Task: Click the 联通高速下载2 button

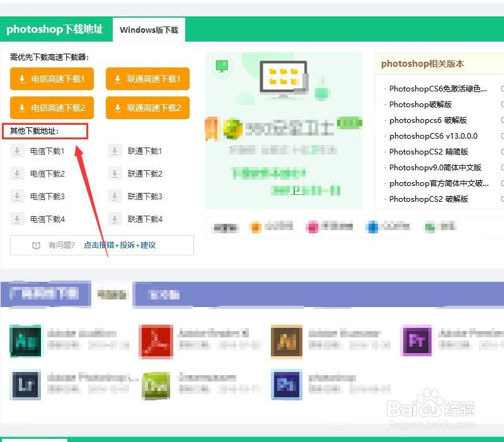Action: coord(147,108)
